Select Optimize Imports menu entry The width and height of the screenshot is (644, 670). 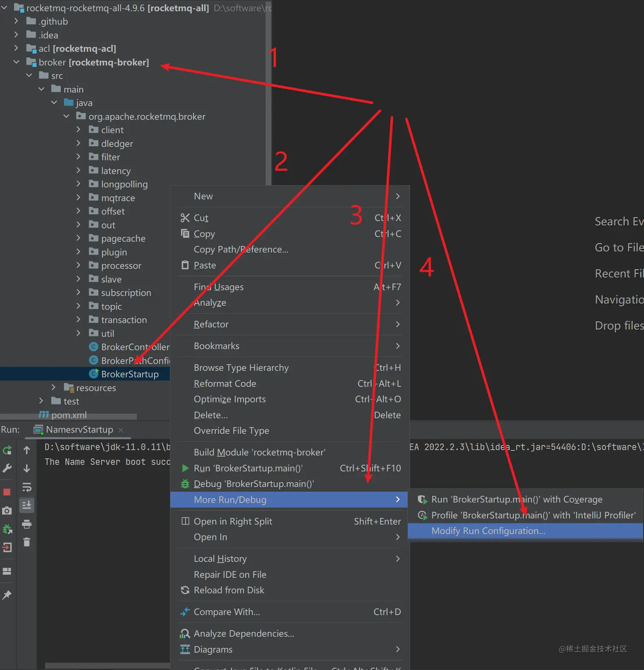click(290, 399)
